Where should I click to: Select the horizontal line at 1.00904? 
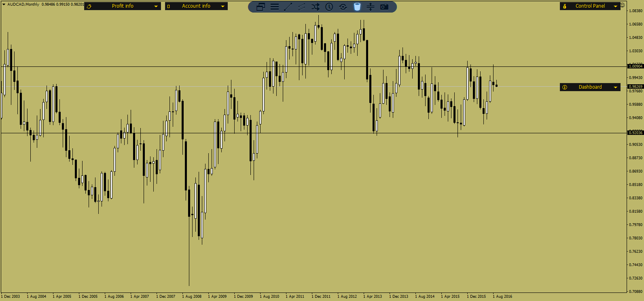pos(314,66)
